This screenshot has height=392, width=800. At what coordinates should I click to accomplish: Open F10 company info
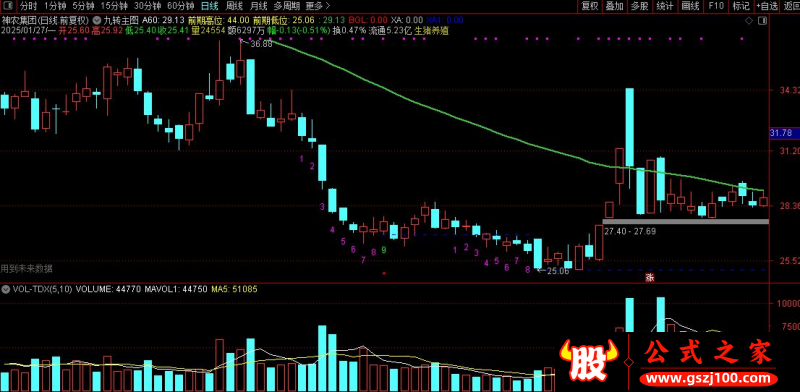(716, 6)
